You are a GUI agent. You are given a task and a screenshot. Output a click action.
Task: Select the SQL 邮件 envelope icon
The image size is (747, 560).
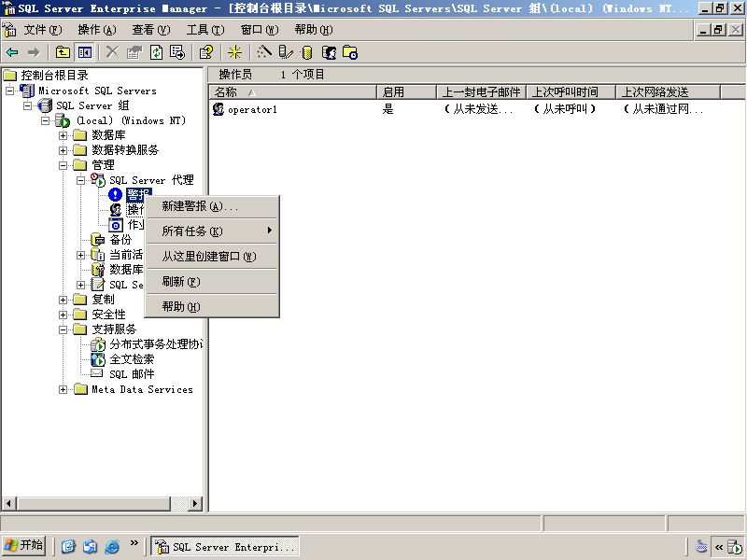pyautogui.click(x=97, y=373)
